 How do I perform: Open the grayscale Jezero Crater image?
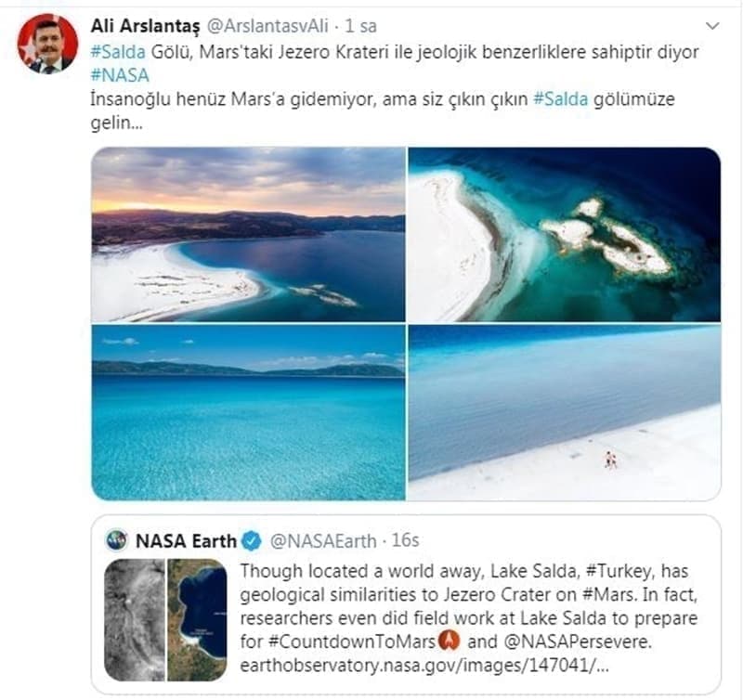pyautogui.click(x=135, y=620)
